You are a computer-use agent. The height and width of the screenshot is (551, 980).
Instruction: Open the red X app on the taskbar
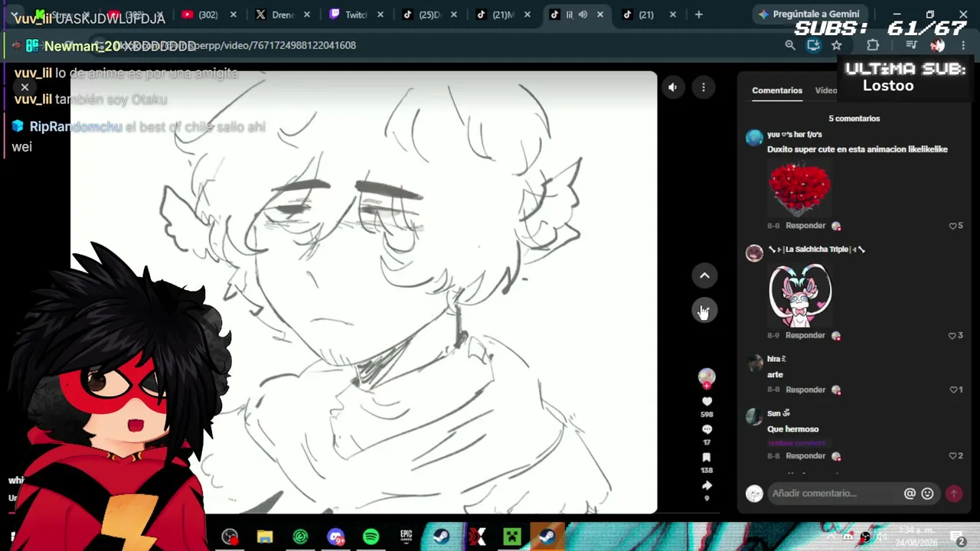coord(476,536)
